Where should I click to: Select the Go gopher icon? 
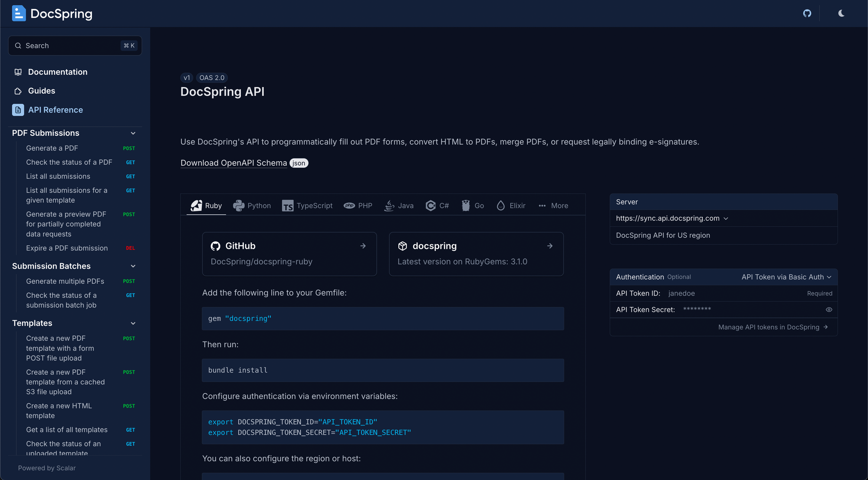pos(466,206)
